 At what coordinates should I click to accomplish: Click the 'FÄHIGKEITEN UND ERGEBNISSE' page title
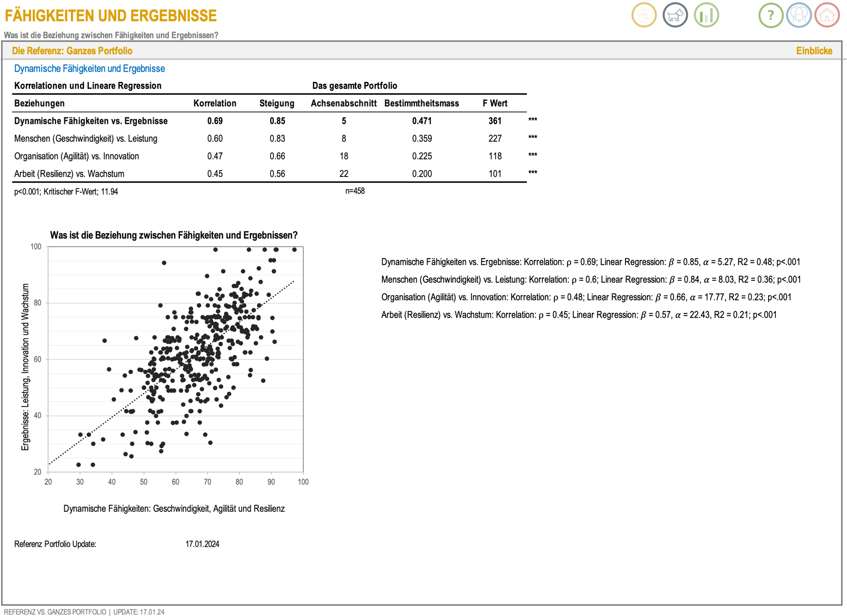pyautogui.click(x=111, y=16)
